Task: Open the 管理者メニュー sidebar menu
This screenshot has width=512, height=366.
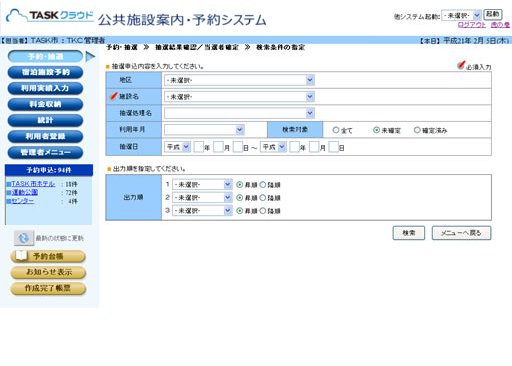Action: tap(45, 152)
